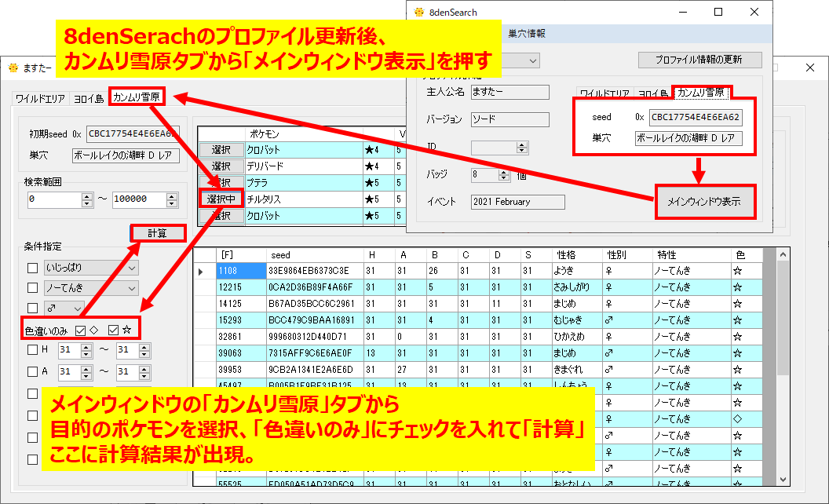This screenshot has height=504, width=829.
Task: Open ワイルドエリア tab in 8denSearch window
Action: click(604, 93)
